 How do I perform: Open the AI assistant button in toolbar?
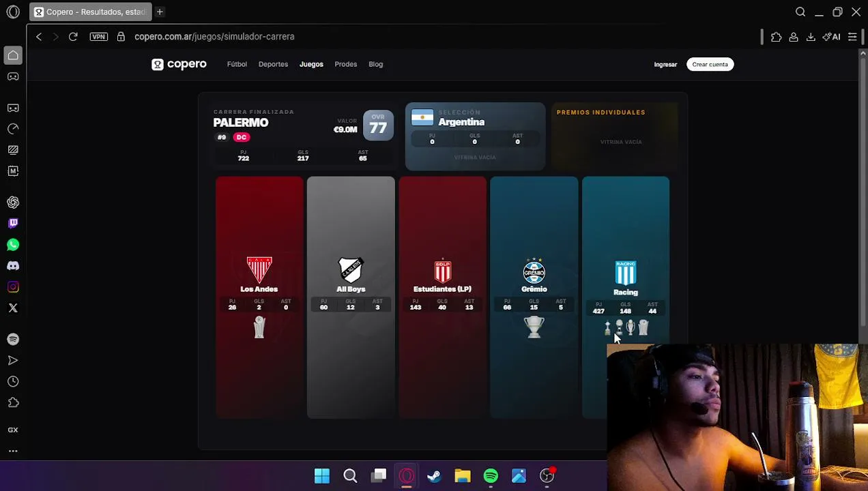[831, 37]
